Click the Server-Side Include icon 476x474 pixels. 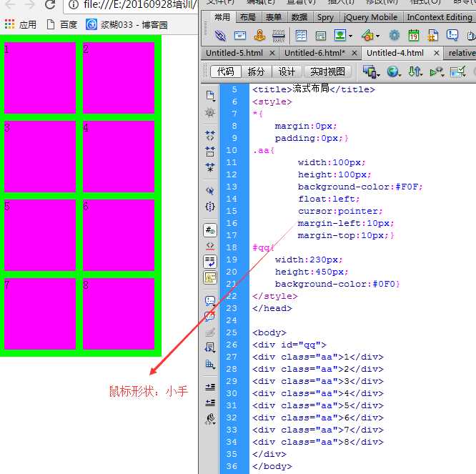click(433, 36)
